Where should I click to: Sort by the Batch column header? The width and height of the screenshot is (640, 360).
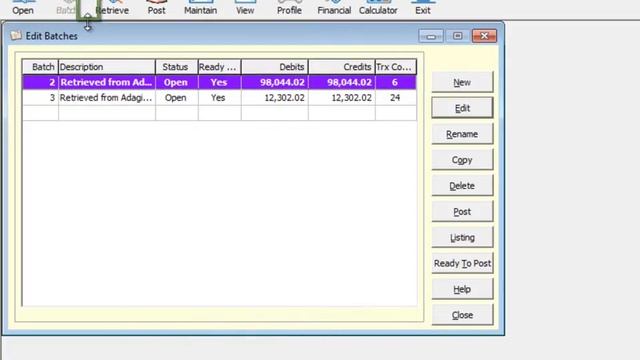coord(40,67)
